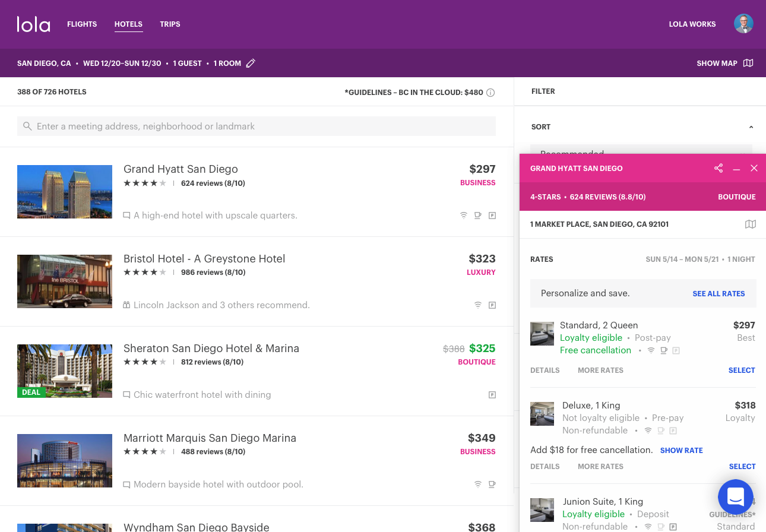This screenshot has width=766, height=532.
Task: Click Grand Hyatt description comment icon
Action: [126, 216]
